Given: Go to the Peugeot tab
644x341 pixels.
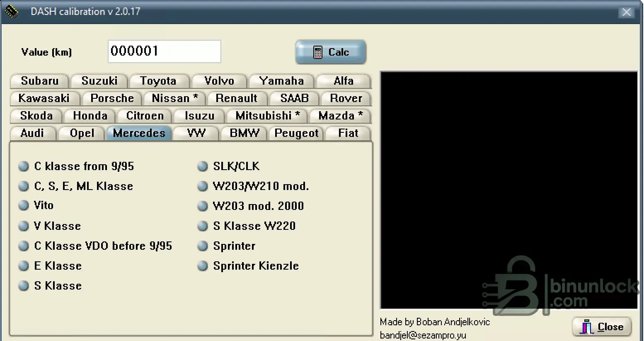Looking at the screenshot, I should (x=296, y=133).
